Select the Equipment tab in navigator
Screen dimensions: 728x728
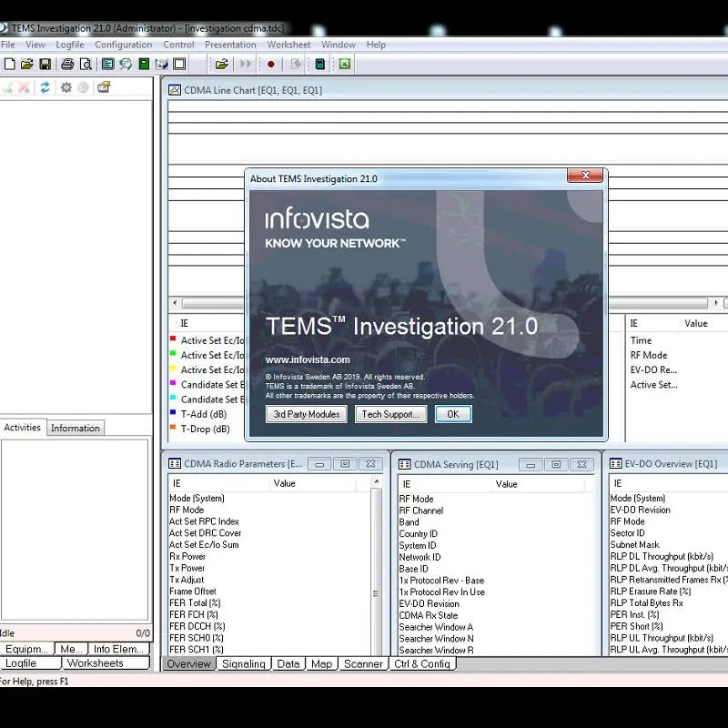(x=27, y=649)
